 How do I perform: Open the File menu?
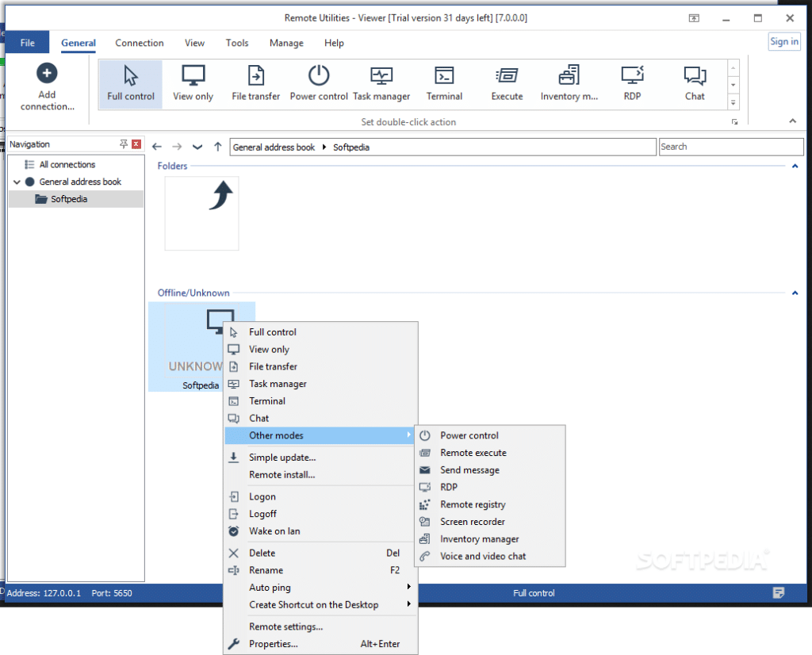pos(28,43)
